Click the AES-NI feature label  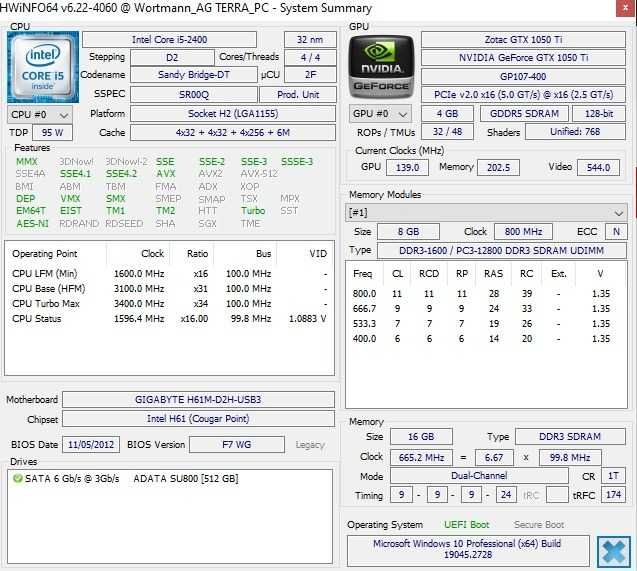[32, 223]
